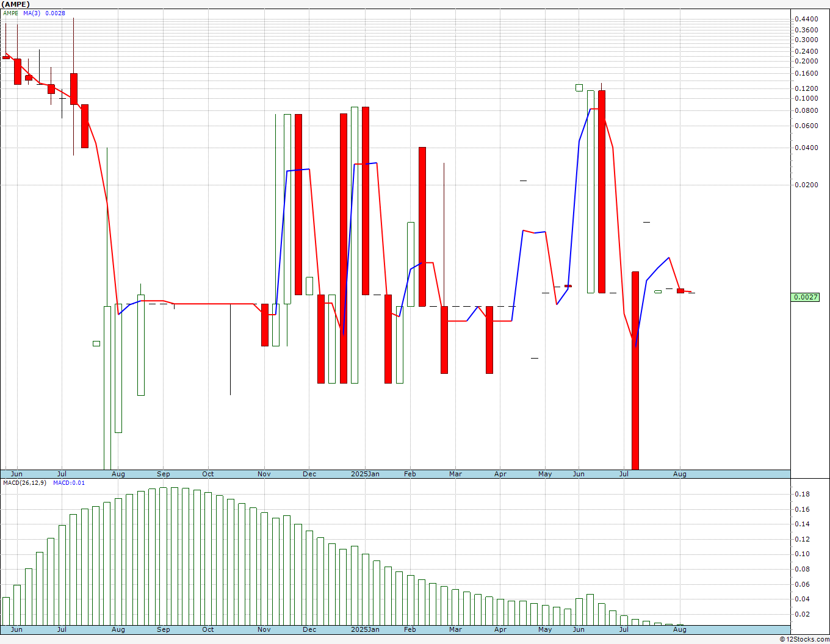Click the MACD:0.01 value label
830x644 pixels.
[x=69, y=483]
